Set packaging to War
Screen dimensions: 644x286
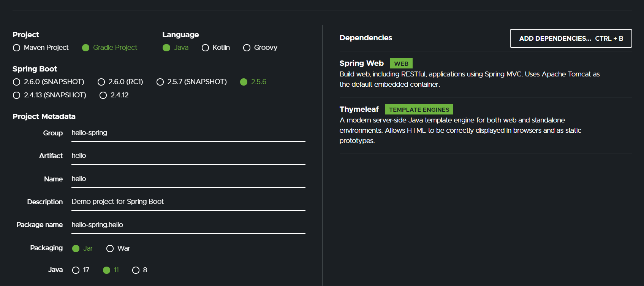point(118,248)
